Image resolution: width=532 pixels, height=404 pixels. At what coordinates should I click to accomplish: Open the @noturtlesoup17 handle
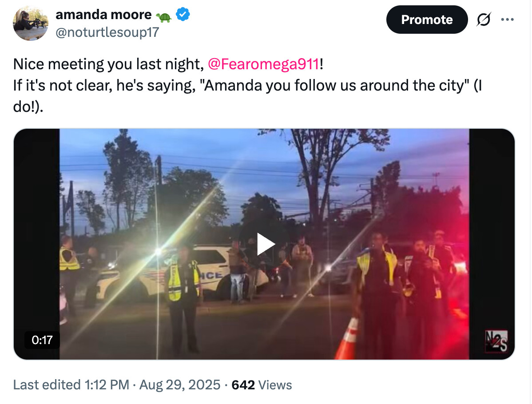107,32
